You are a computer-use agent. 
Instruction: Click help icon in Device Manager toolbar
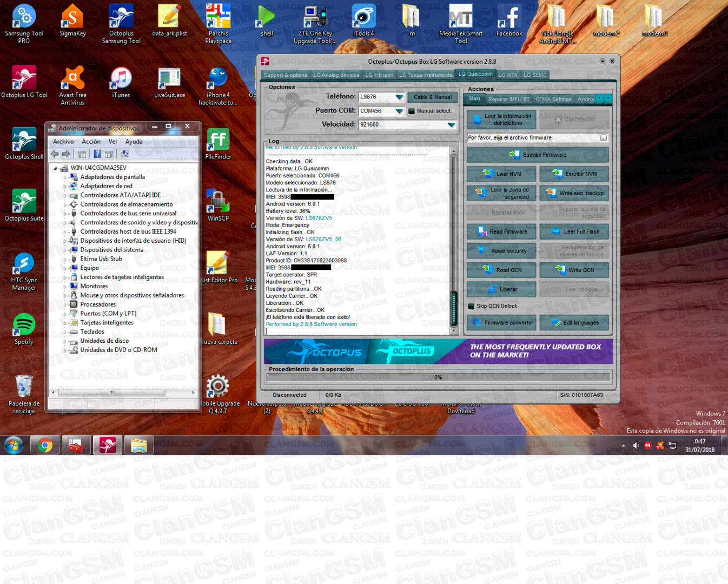[x=97, y=154]
